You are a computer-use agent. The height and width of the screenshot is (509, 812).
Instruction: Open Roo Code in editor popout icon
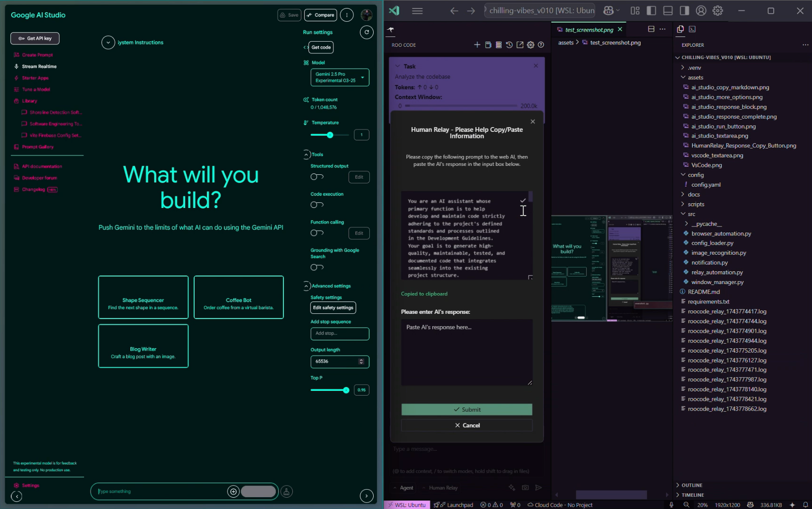click(520, 45)
